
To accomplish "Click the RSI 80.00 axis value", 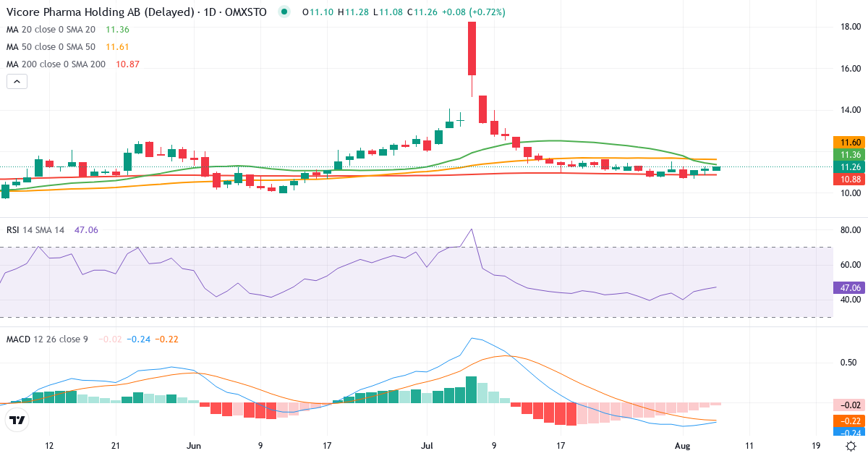I will [849, 230].
